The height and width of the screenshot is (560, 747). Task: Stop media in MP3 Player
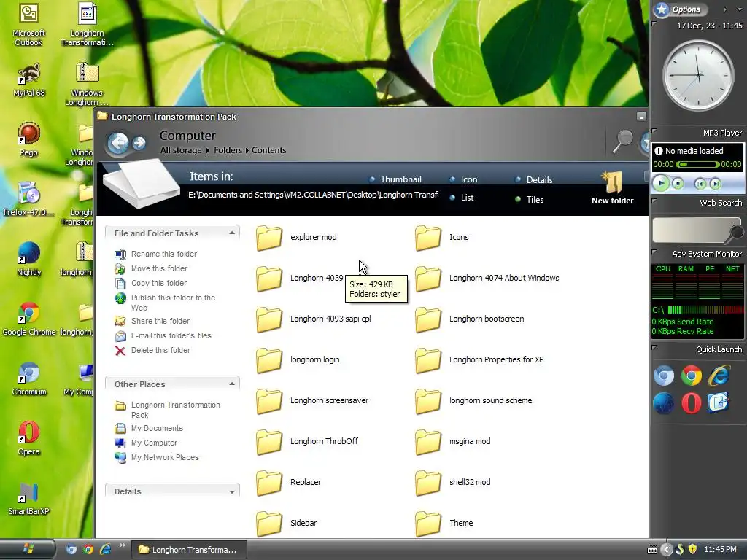point(678,183)
